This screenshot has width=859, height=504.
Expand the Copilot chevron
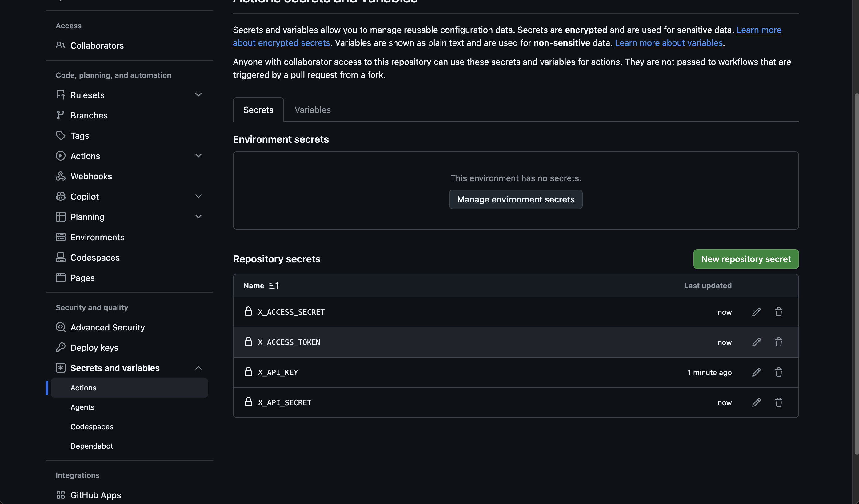[198, 196]
